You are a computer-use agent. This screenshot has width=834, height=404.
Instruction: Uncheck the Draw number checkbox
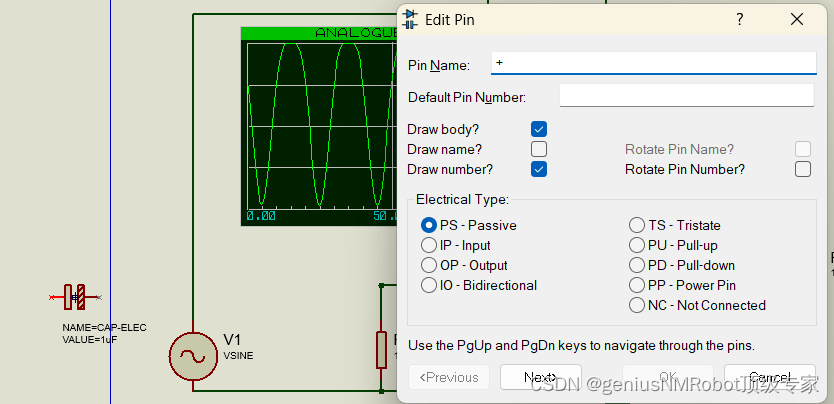(538, 169)
